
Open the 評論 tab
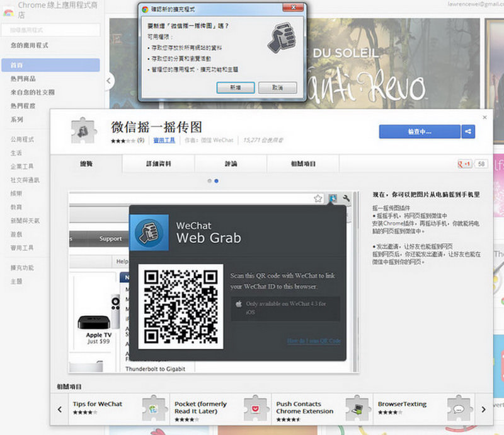[x=231, y=164]
